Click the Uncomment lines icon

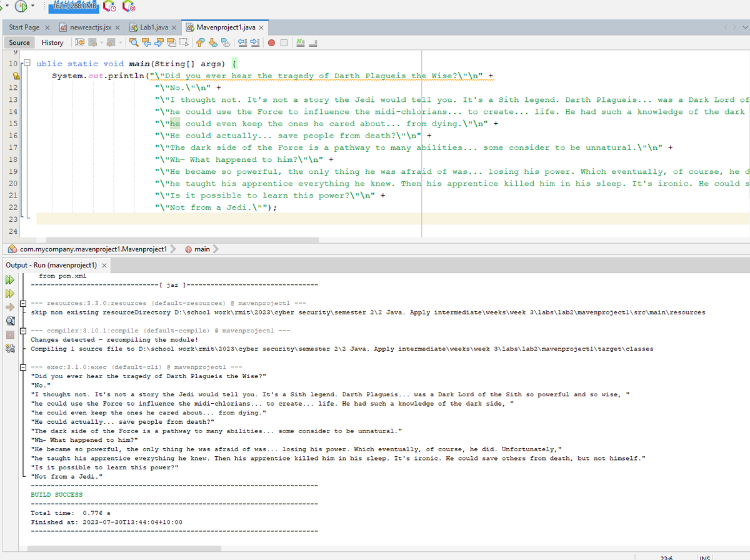313,42
